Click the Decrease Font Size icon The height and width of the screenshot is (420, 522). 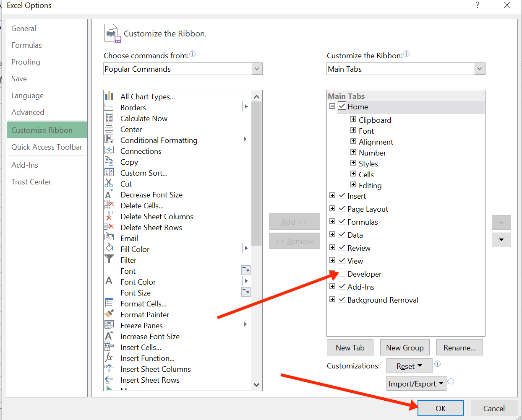coord(109,194)
